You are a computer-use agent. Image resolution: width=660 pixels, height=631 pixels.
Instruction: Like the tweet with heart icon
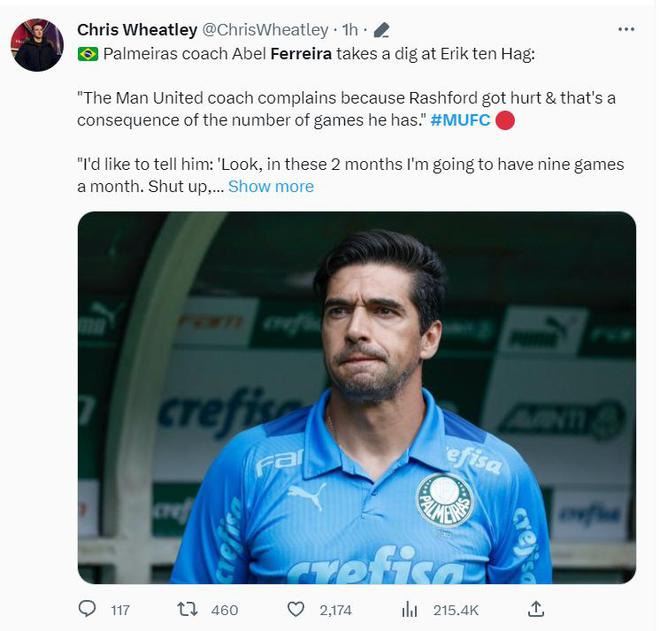click(x=295, y=608)
